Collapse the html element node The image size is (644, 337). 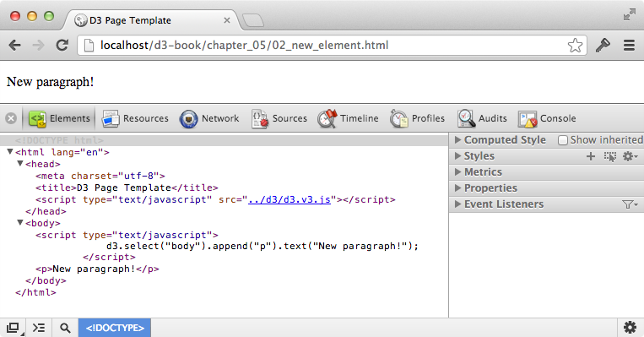click(10, 152)
